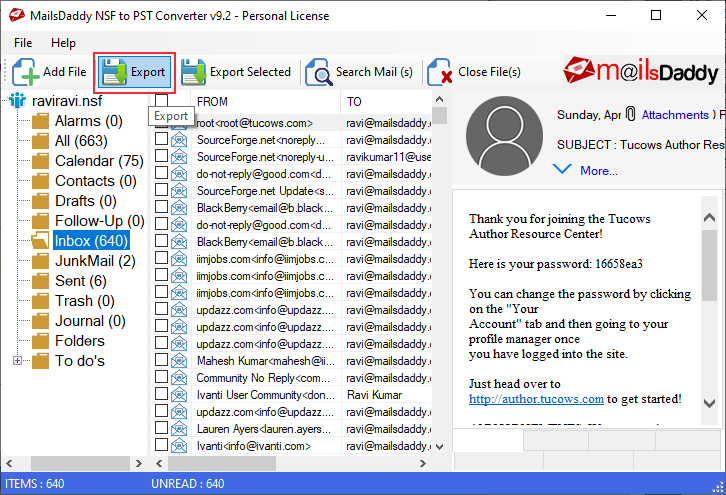Open the Sent (6) folder
Screen dimensions: 726x495
click(x=81, y=281)
